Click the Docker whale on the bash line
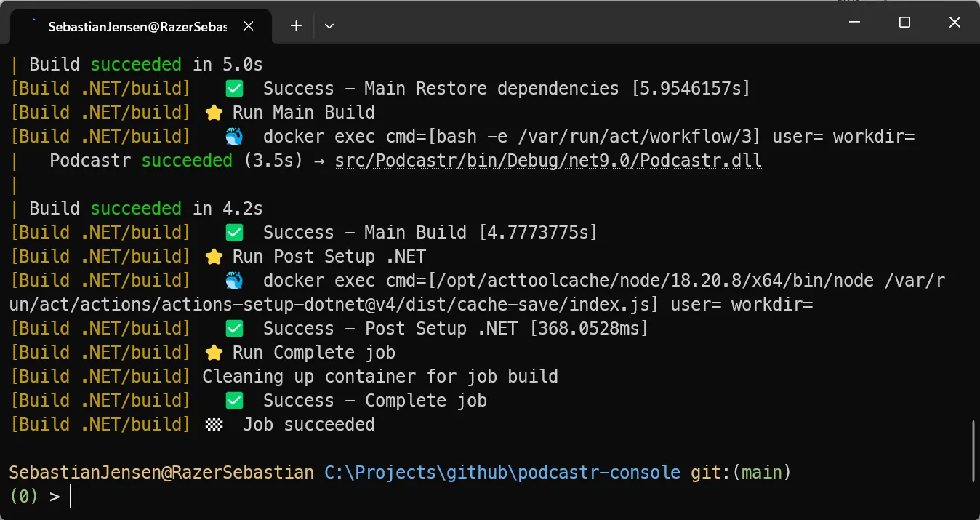980x520 pixels. (x=234, y=137)
